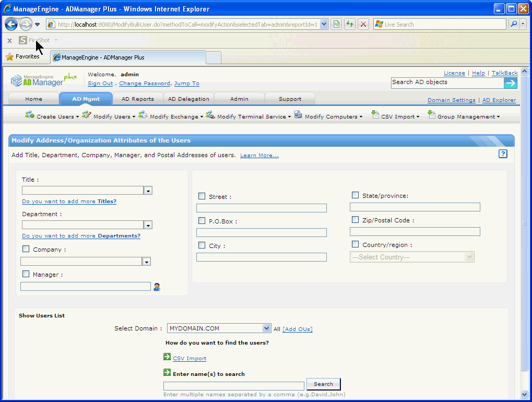Tick the P.O.Box checkbox
The height and width of the screenshot is (402, 532).
click(x=202, y=220)
